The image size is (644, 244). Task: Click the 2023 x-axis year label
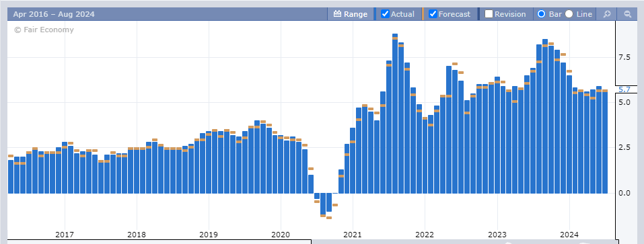pyautogui.click(x=497, y=235)
